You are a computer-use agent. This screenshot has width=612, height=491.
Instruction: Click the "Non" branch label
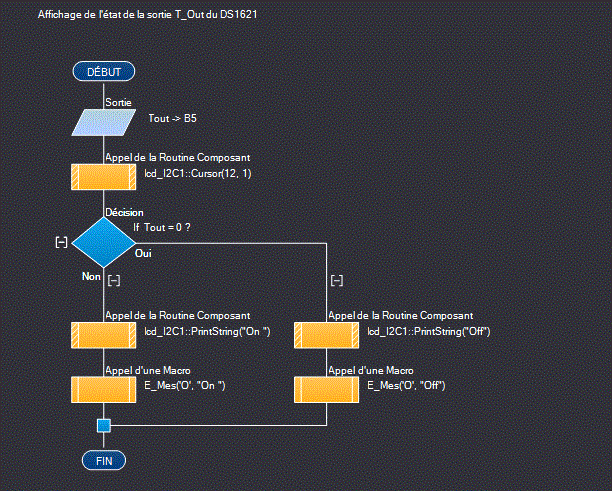[91, 274]
